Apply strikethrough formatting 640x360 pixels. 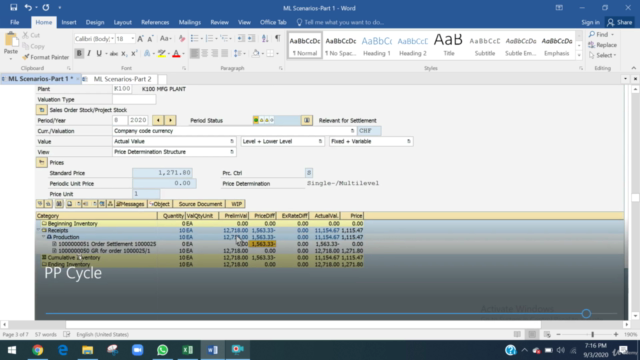pos(114,53)
